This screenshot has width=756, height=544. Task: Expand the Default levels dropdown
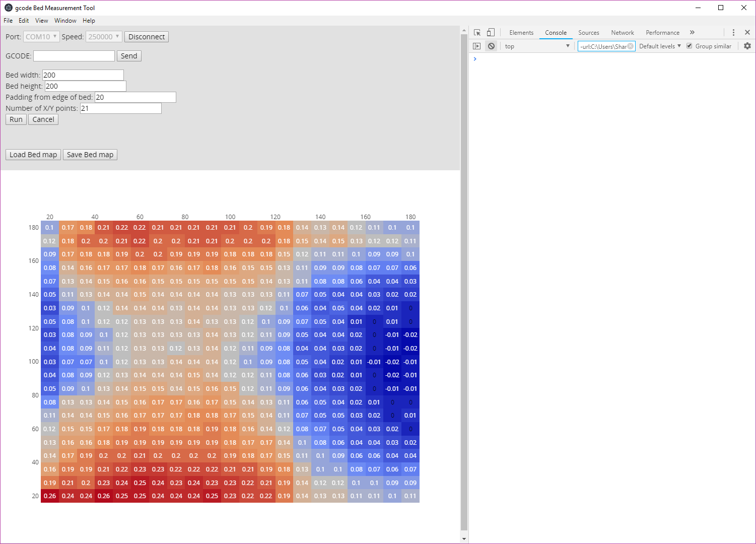point(660,46)
